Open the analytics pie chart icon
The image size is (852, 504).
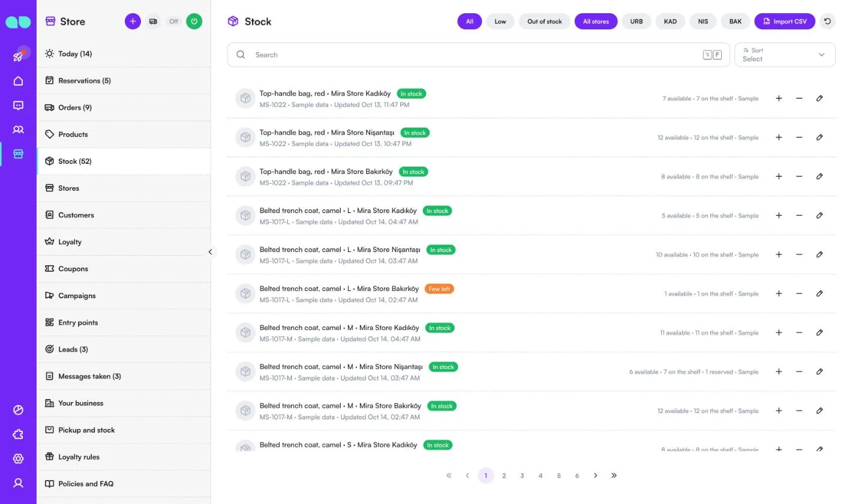pos(18,410)
